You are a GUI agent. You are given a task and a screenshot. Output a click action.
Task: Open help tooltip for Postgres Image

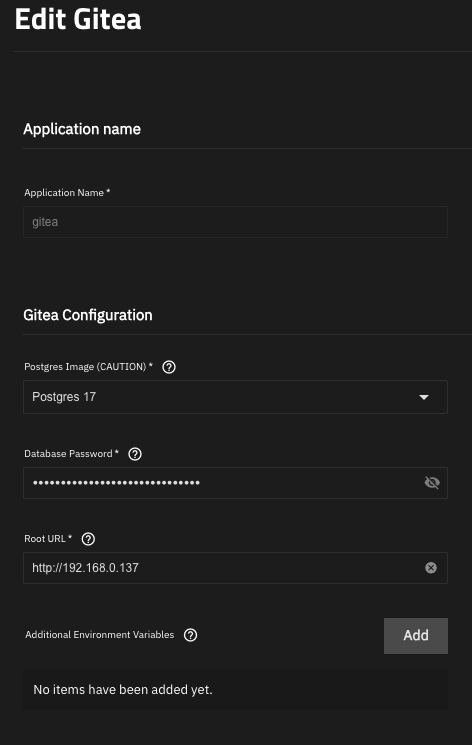[169, 367]
